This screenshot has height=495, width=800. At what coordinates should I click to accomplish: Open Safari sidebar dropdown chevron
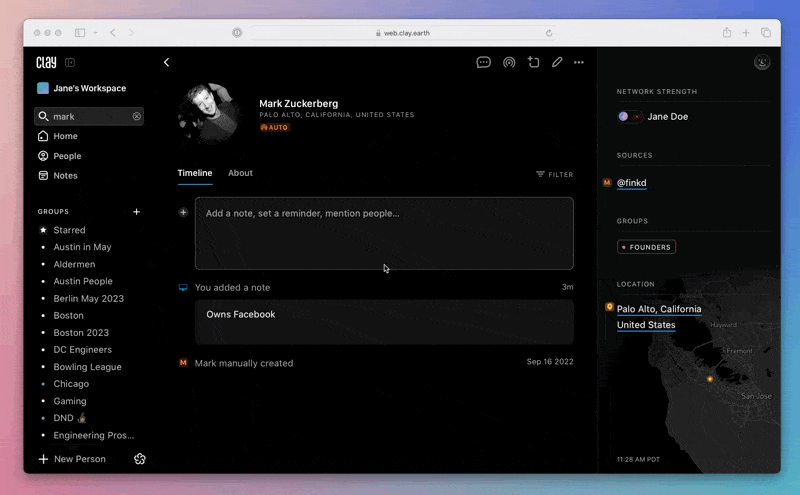95,33
